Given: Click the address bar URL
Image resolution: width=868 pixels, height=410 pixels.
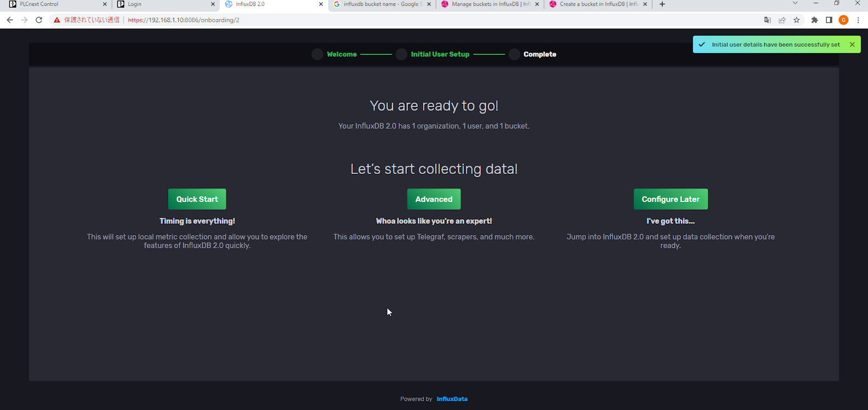Looking at the screenshot, I should pos(184,20).
